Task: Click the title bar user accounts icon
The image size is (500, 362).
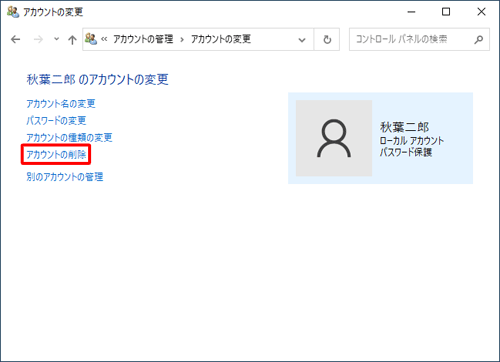Action: tap(13, 12)
